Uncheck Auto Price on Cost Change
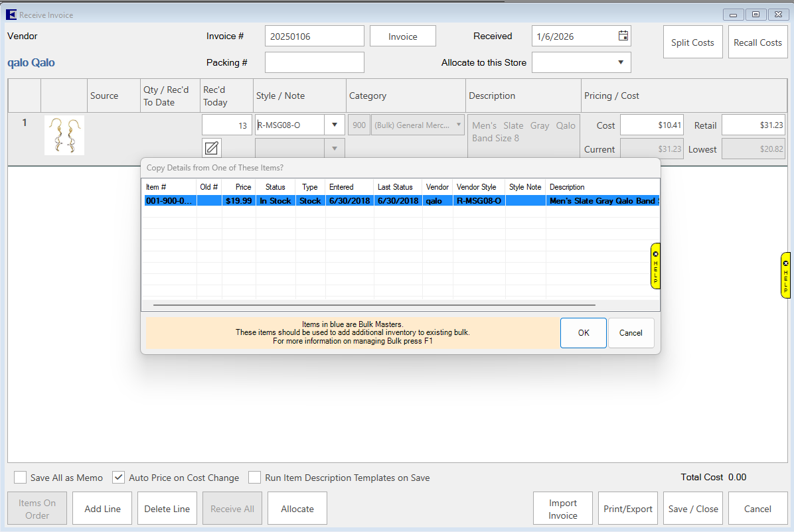794x532 pixels. 119,478
